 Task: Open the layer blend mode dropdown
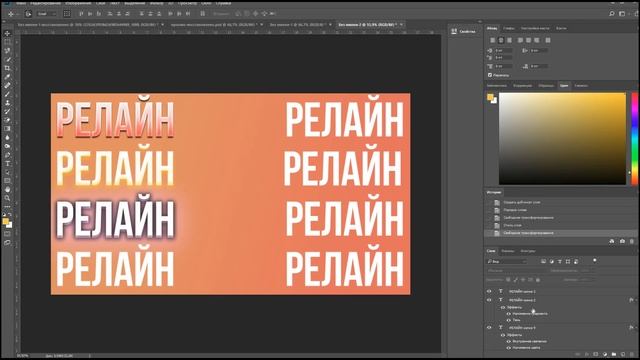(516, 271)
